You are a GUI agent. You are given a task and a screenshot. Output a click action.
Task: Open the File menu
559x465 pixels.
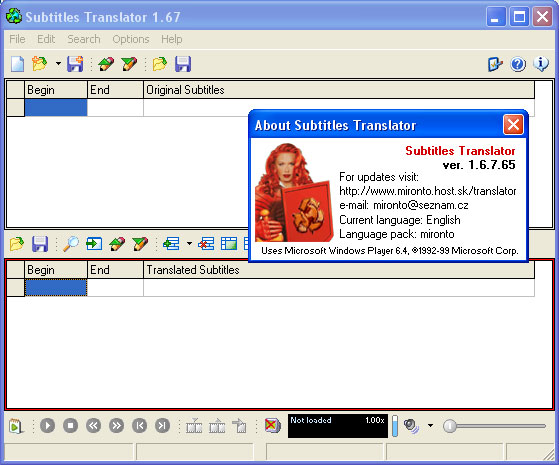click(17, 39)
